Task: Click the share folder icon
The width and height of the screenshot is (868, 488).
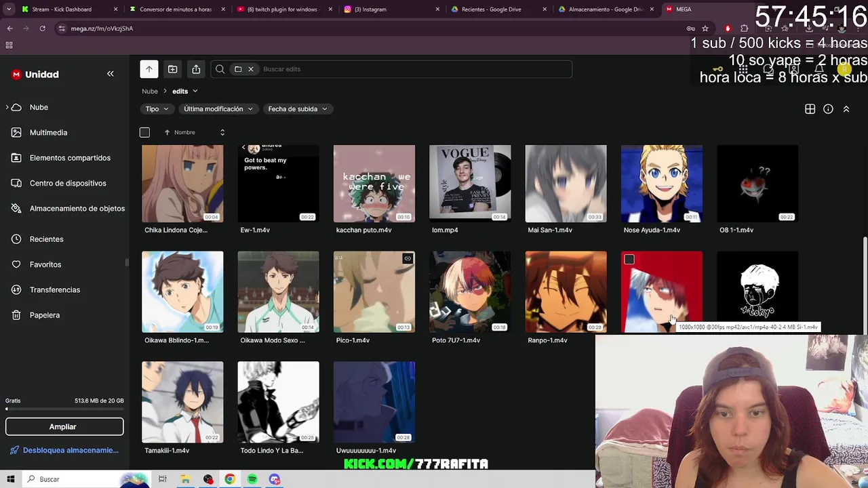Action: 196,69
